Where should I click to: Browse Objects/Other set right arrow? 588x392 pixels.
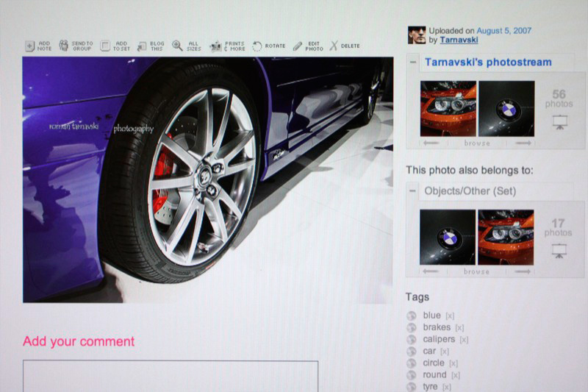pyautogui.click(x=523, y=271)
